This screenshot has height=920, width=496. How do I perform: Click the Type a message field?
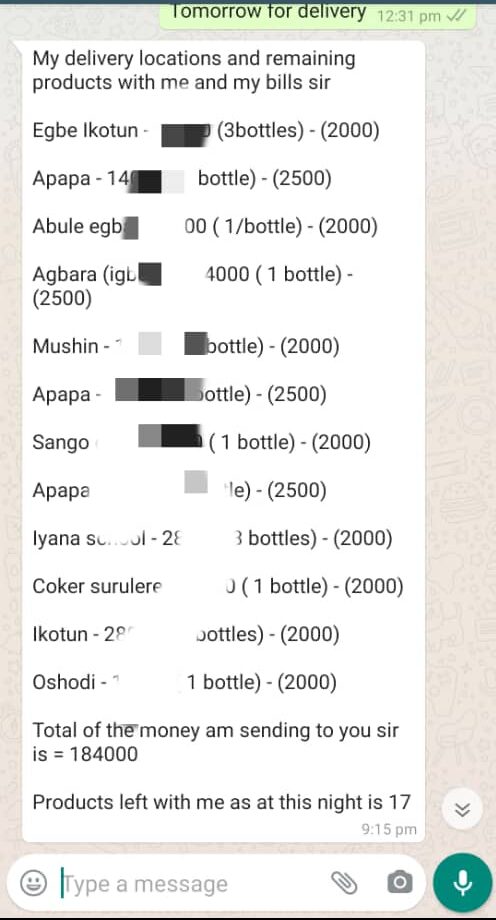click(194, 883)
